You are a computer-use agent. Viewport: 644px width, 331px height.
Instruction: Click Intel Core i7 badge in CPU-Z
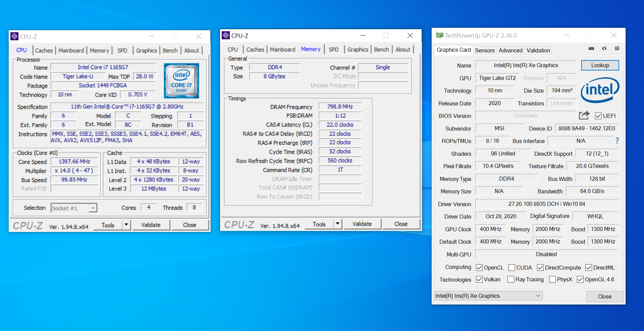(x=181, y=81)
